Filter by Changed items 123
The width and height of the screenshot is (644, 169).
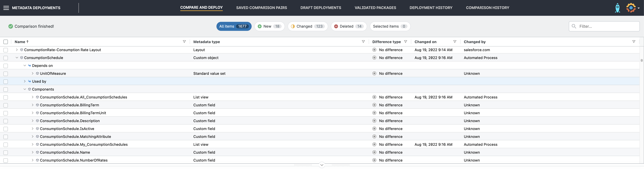[x=308, y=26]
